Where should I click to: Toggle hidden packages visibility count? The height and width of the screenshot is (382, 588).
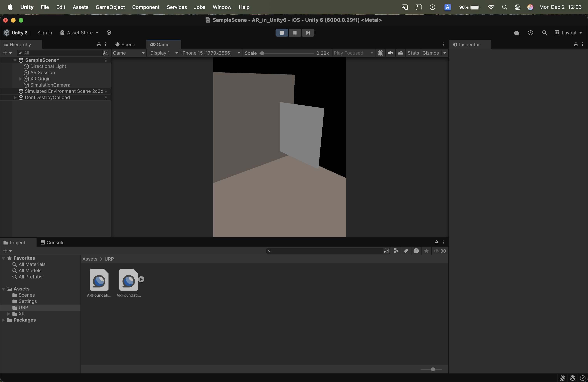[440, 251]
